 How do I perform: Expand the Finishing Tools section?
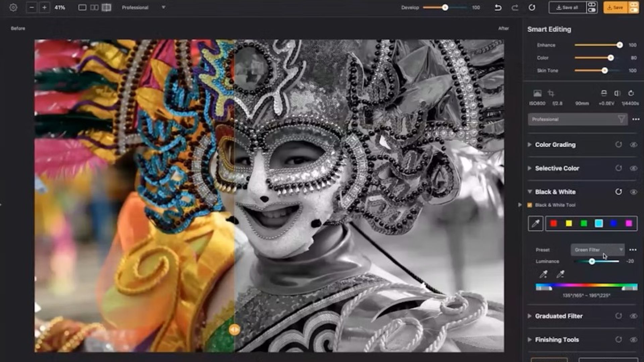coord(530,340)
